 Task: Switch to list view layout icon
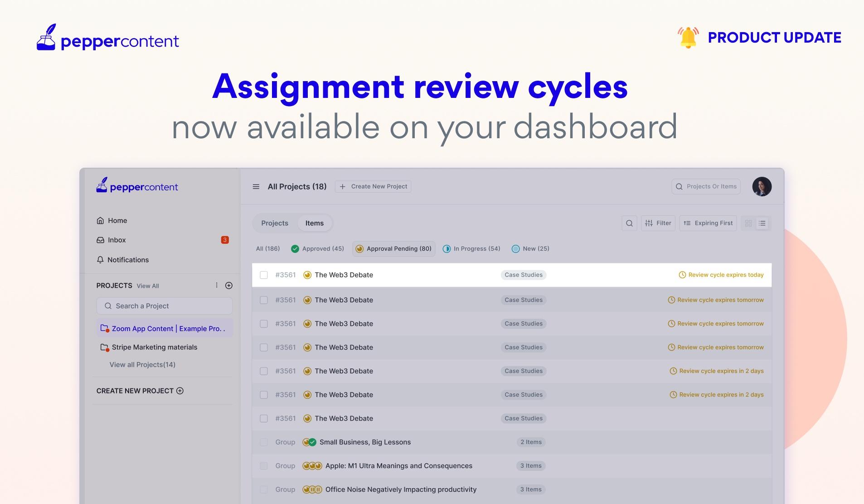(x=762, y=223)
